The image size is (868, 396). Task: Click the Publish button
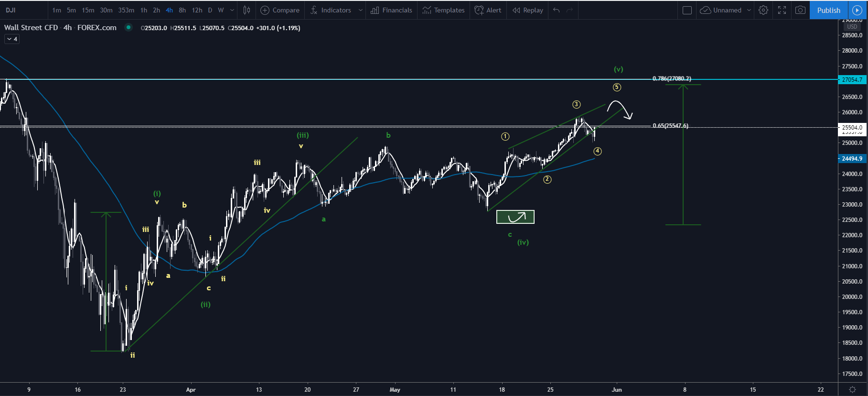pyautogui.click(x=828, y=10)
